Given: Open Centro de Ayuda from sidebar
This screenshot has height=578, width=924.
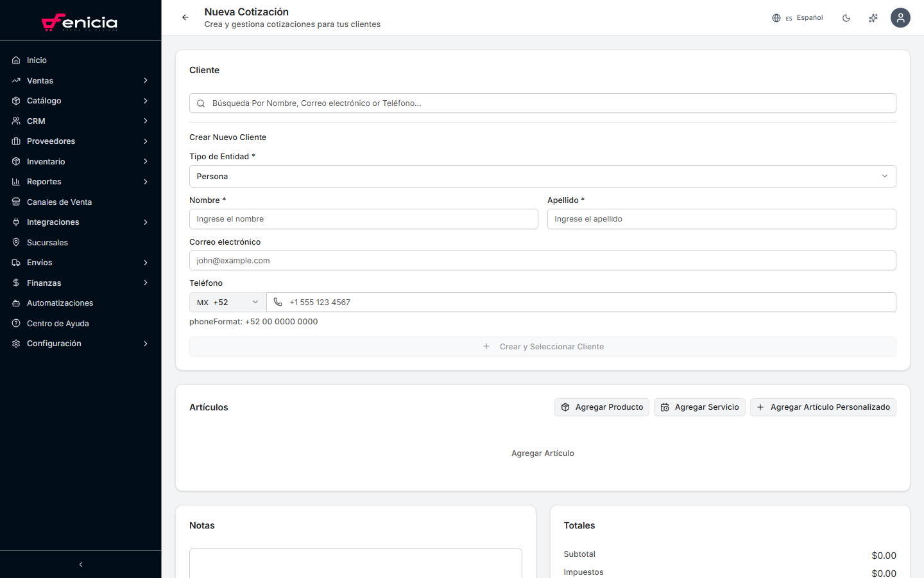Looking at the screenshot, I should pos(58,324).
